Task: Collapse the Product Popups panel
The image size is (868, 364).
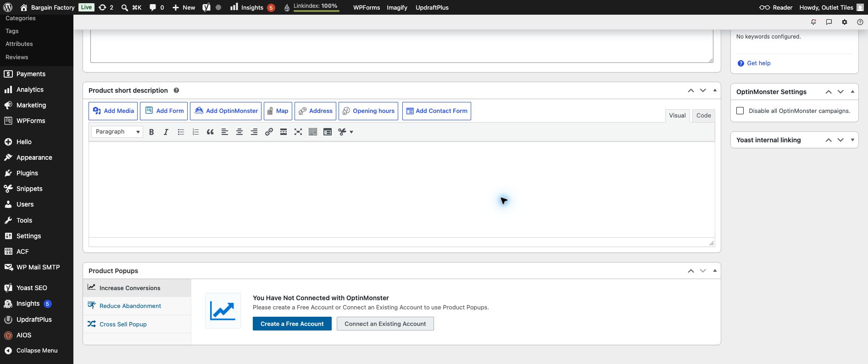Action: click(715, 271)
